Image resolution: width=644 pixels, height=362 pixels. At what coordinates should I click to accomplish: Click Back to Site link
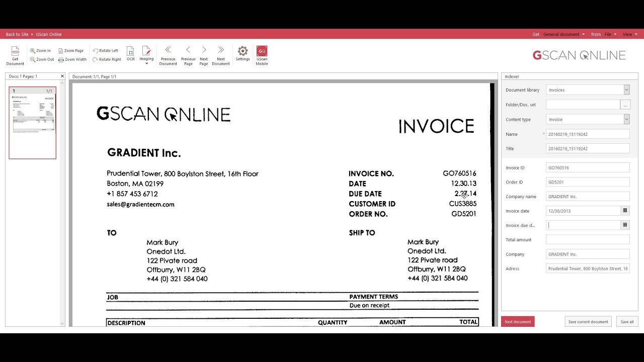click(17, 34)
